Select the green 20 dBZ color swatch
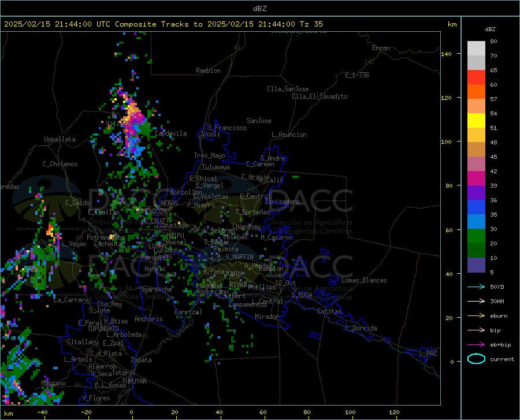This screenshot has width=520, height=420. [x=476, y=236]
